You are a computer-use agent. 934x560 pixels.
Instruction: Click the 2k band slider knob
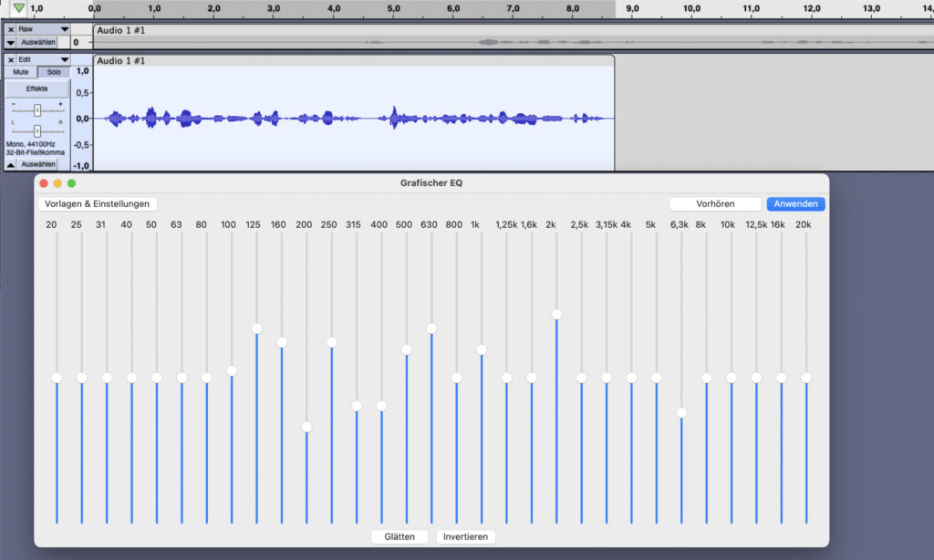[x=557, y=315]
